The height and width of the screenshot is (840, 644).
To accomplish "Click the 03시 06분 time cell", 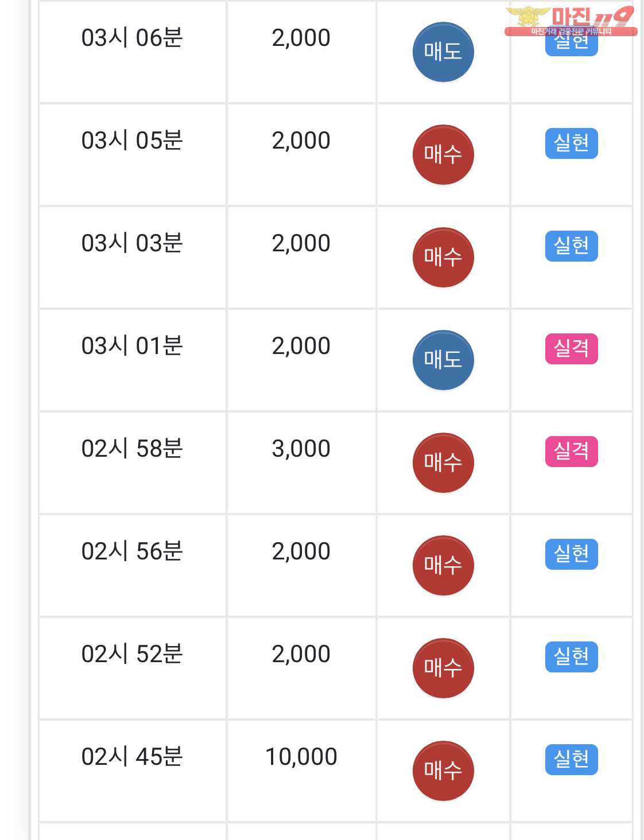I will point(132,38).
